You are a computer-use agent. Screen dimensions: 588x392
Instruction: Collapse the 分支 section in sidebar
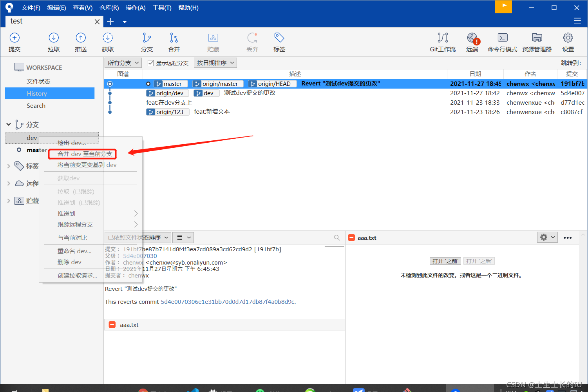tap(9, 124)
